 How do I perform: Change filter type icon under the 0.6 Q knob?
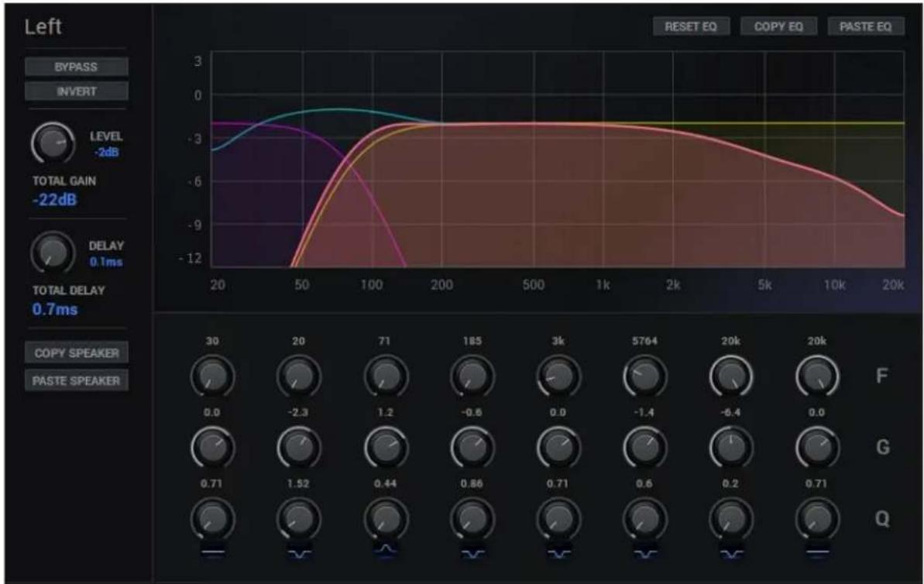pyautogui.click(x=644, y=553)
